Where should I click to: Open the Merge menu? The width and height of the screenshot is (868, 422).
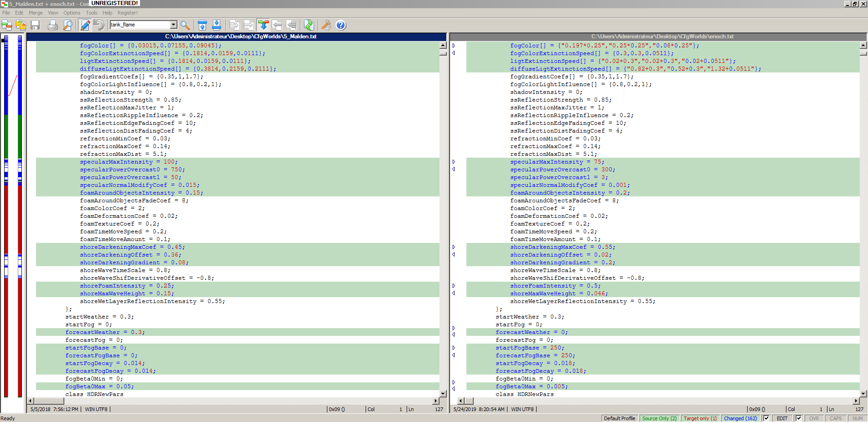tap(36, 13)
